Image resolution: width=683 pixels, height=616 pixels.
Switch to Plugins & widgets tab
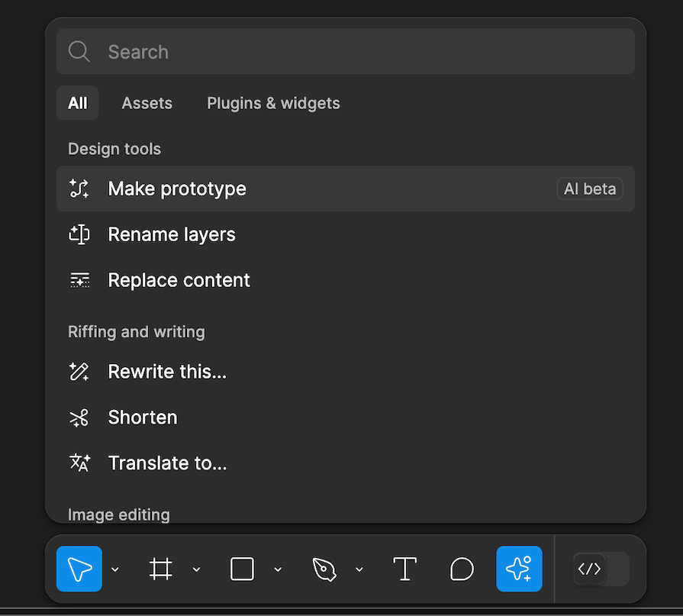pyautogui.click(x=273, y=103)
